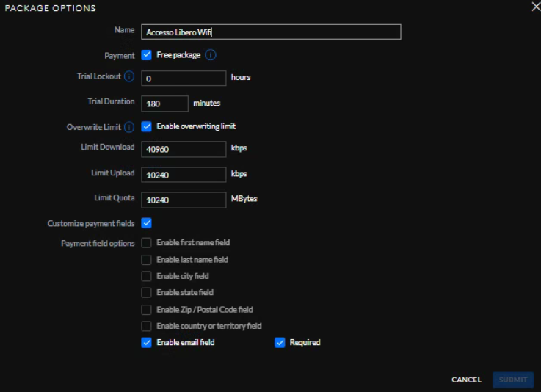Click the Trial Lockout info icon

[x=129, y=76]
